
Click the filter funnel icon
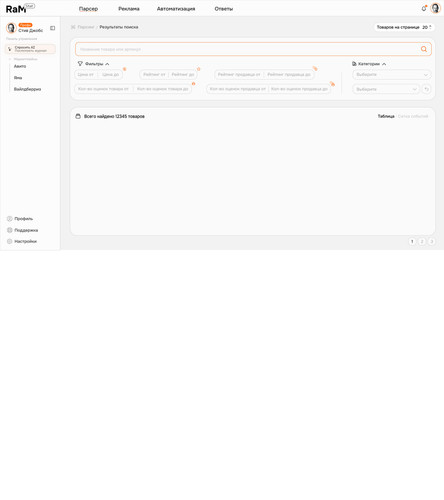coord(80,63)
